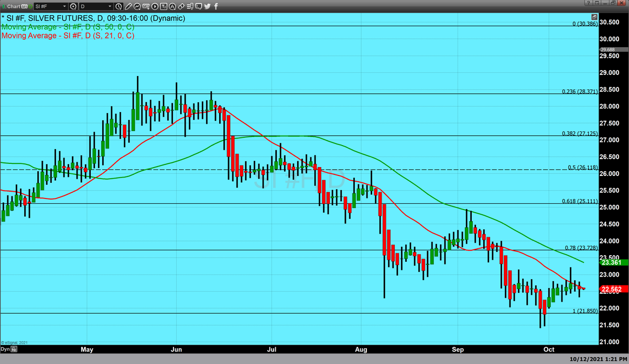Click the Oct label on time axis

549,348
